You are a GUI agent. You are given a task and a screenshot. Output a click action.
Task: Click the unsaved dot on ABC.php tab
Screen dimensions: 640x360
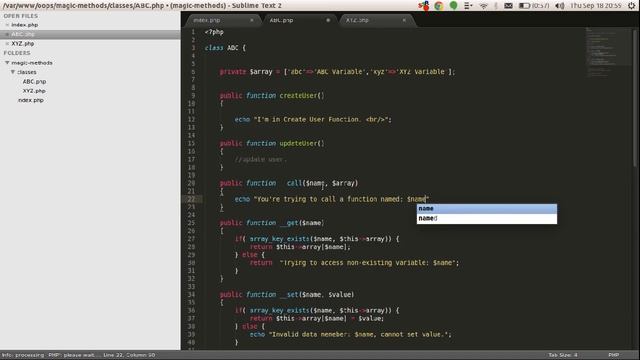pyautogui.click(x=328, y=20)
